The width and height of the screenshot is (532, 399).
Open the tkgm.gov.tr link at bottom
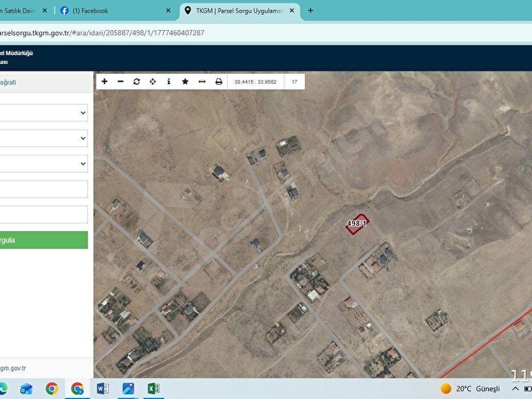(13, 368)
